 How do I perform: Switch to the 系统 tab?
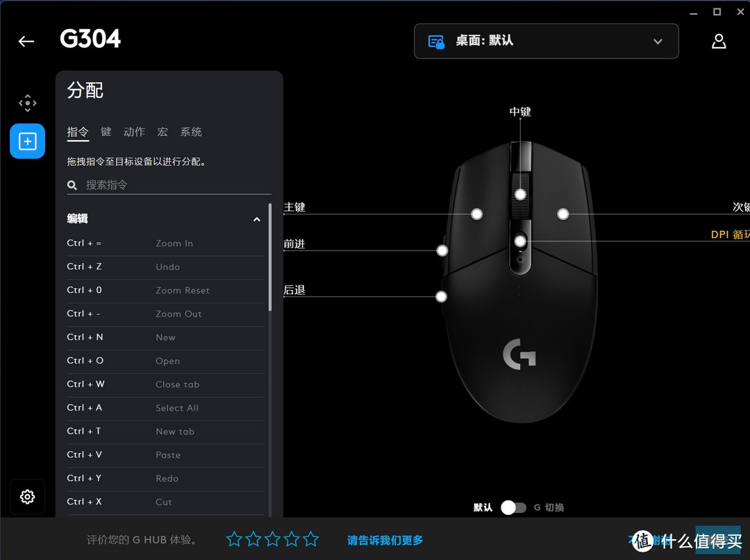tap(191, 132)
